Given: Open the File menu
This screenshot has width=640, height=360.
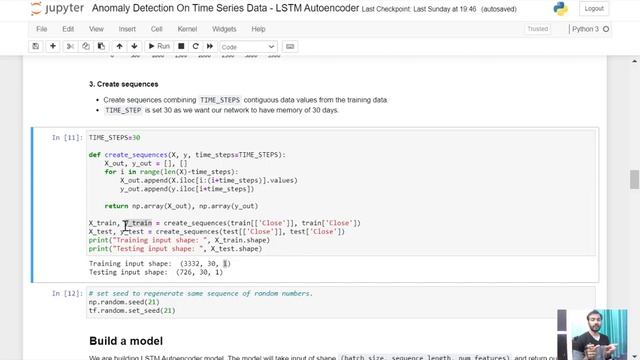Looking at the screenshot, I should (42, 29).
